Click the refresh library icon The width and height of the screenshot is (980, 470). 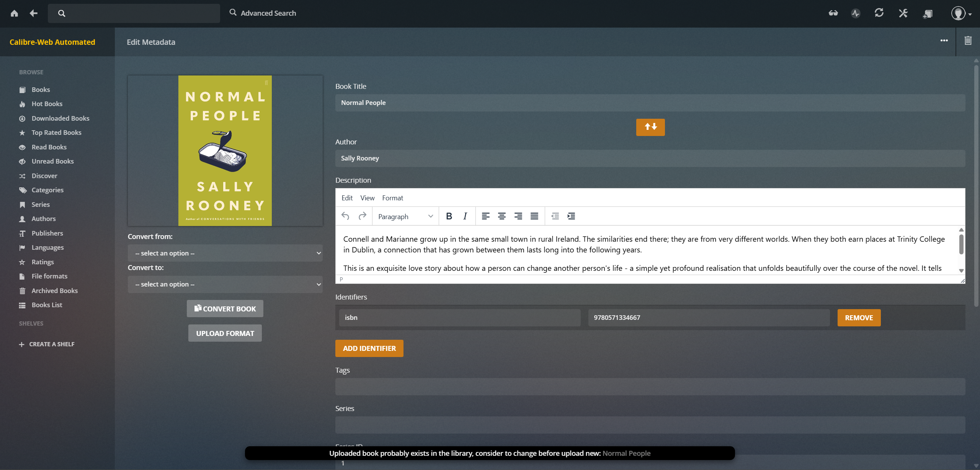click(879, 13)
